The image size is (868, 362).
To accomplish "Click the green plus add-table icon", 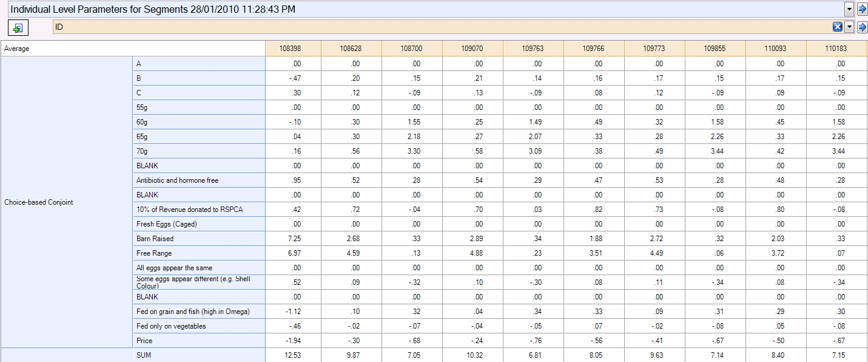I will (x=18, y=28).
